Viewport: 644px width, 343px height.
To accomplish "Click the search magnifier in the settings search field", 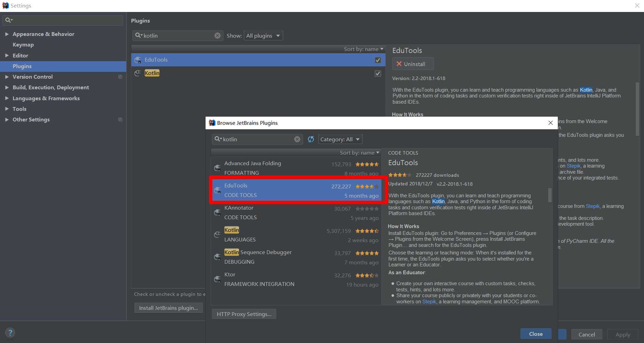I will coord(9,20).
